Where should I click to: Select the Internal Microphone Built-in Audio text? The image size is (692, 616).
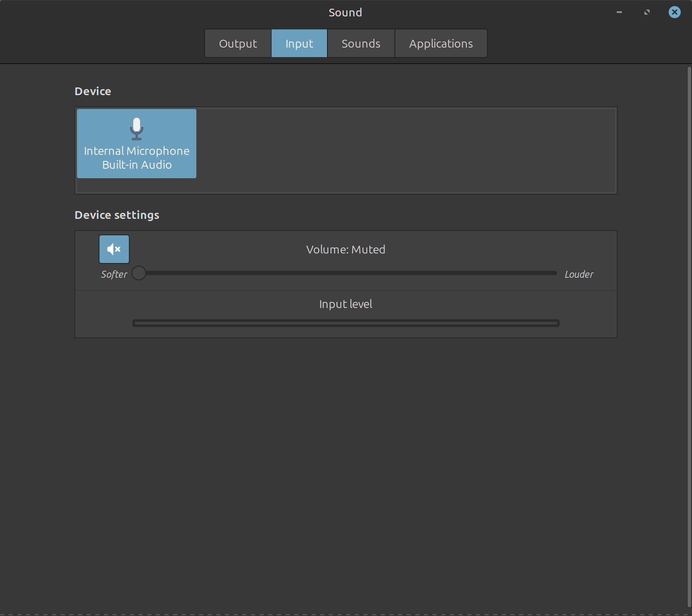click(x=137, y=158)
